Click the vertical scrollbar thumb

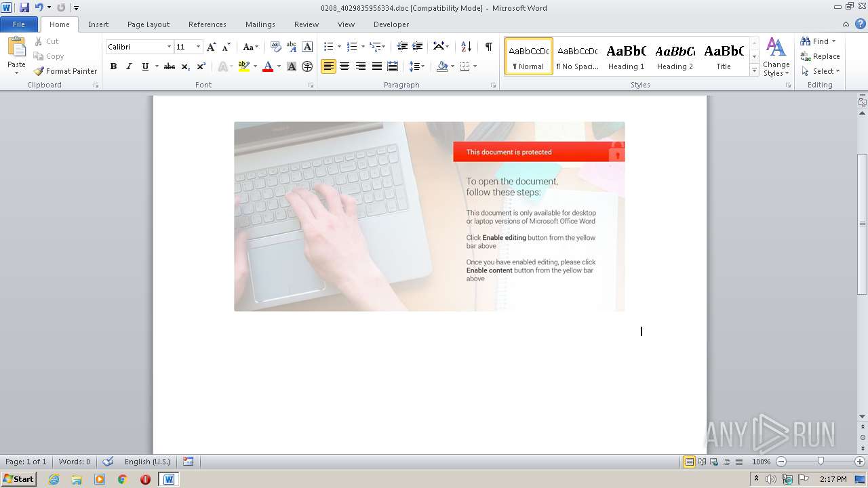pyautogui.click(x=862, y=224)
